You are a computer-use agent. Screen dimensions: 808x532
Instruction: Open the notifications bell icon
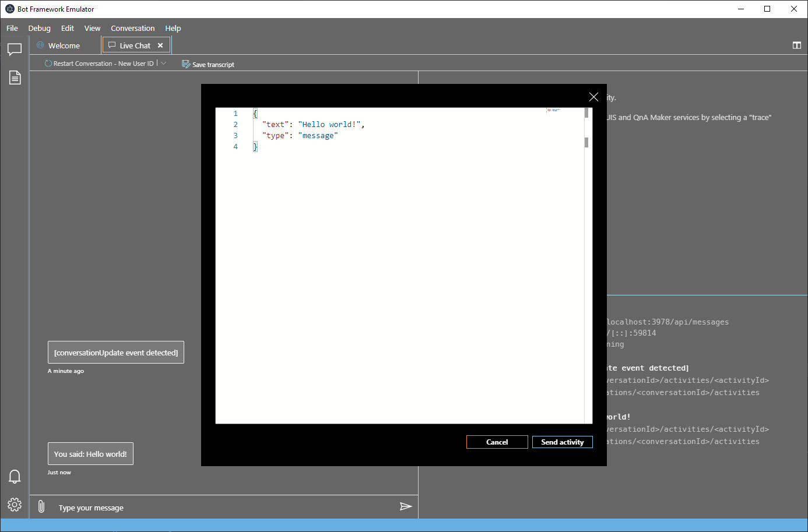coord(15,477)
